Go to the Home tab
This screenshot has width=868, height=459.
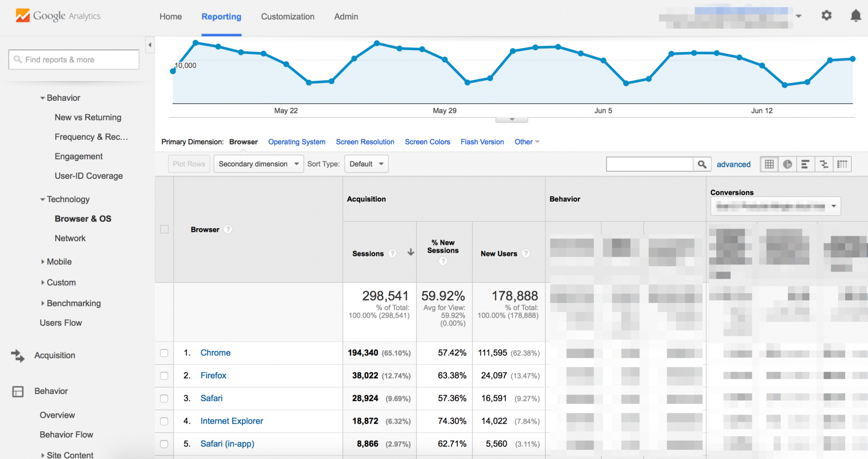click(x=170, y=17)
